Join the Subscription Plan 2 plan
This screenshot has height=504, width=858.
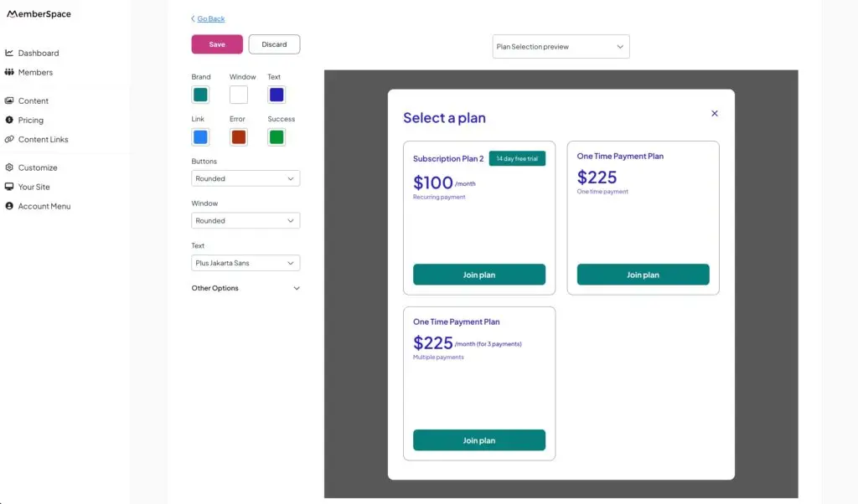(x=478, y=274)
